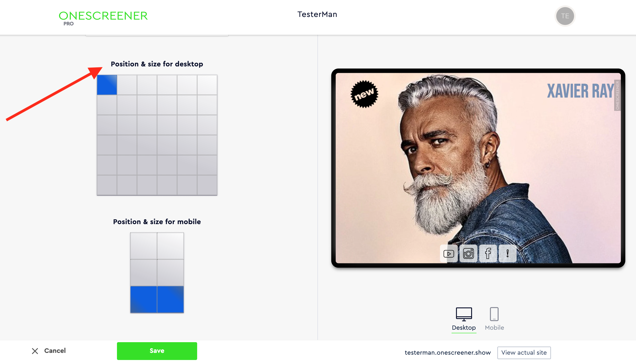
Task: Select the top-right desktop grid cell
Action: tap(207, 85)
